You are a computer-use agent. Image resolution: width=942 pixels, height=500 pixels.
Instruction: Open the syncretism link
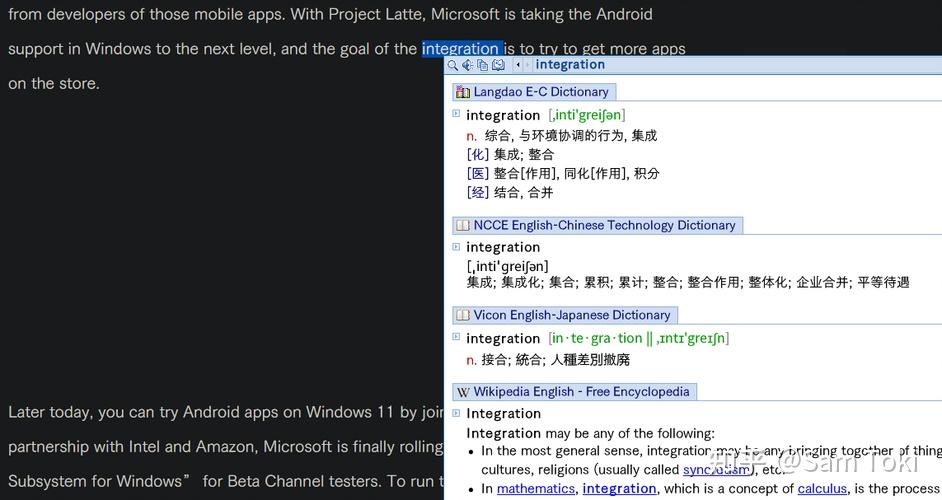(x=715, y=470)
